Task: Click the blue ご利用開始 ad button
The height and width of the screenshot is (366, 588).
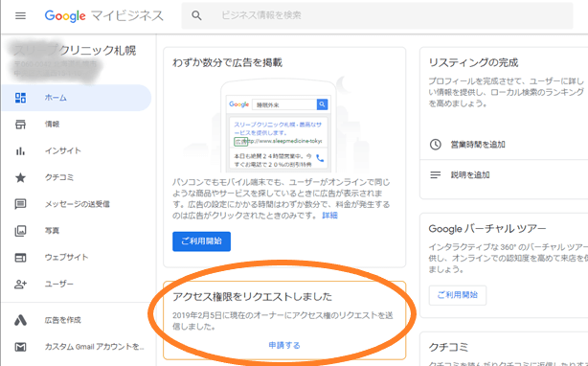Action: click(201, 241)
